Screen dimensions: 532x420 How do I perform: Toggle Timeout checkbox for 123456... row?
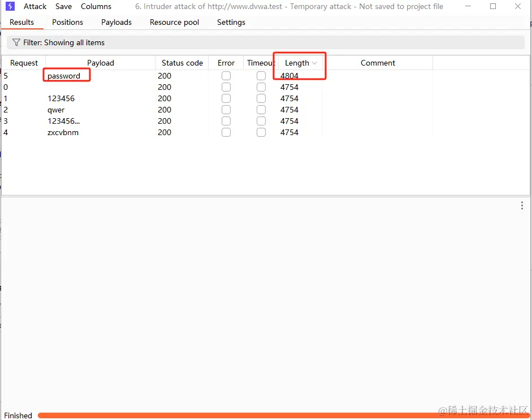(x=261, y=121)
